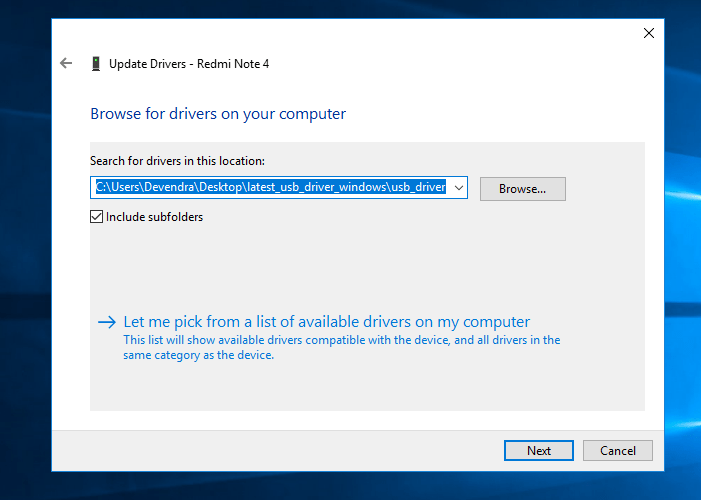Uncheck the Include subfolders checkbox

tap(97, 217)
